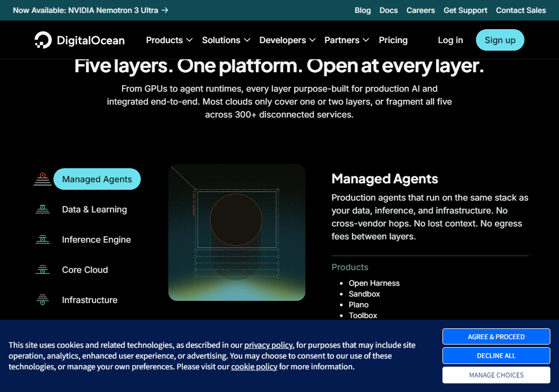559x392 pixels.
Task: Click Agree & Proceed cookie button
Action: [x=496, y=337]
